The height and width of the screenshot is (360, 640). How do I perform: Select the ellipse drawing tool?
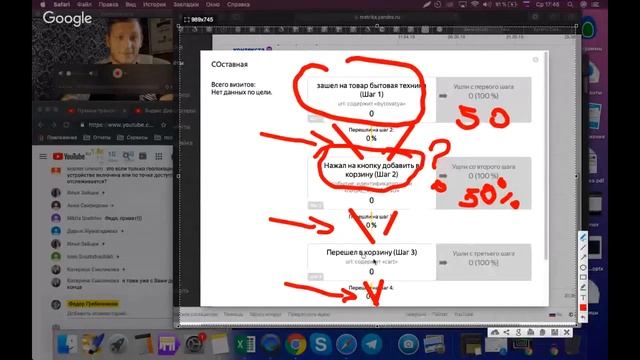point(583,267)
